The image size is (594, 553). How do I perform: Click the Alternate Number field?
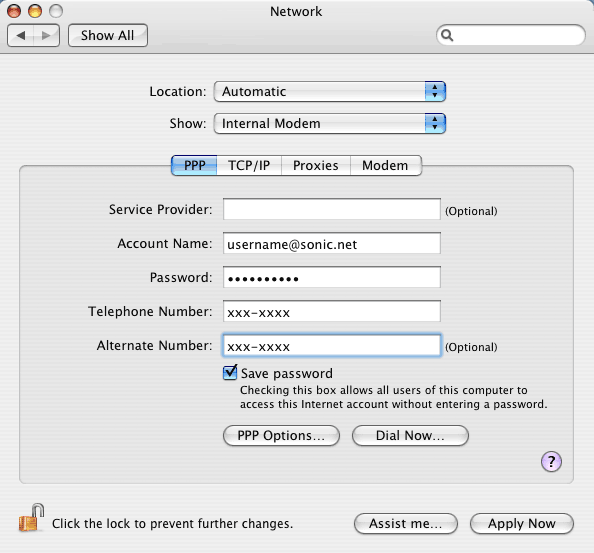pyautogui.click(x=332, y=345)
